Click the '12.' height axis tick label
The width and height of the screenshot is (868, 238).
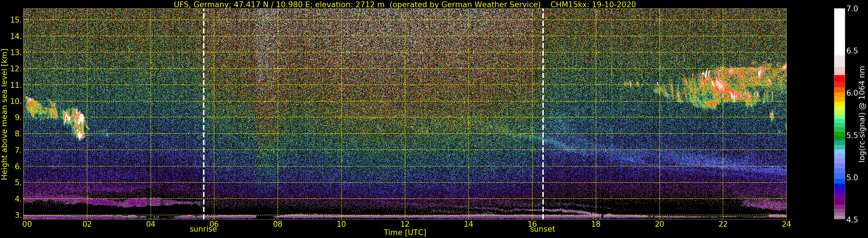(16, 69)
